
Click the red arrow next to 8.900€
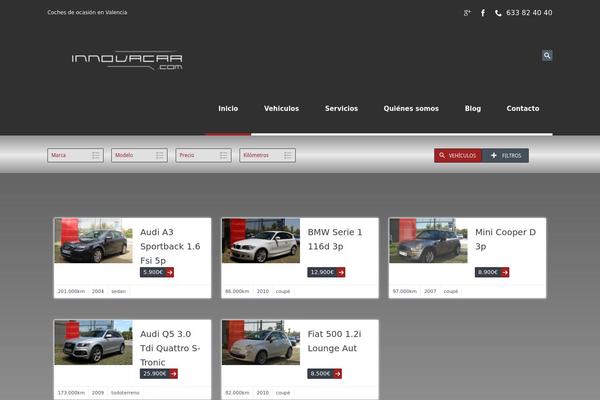505,272
